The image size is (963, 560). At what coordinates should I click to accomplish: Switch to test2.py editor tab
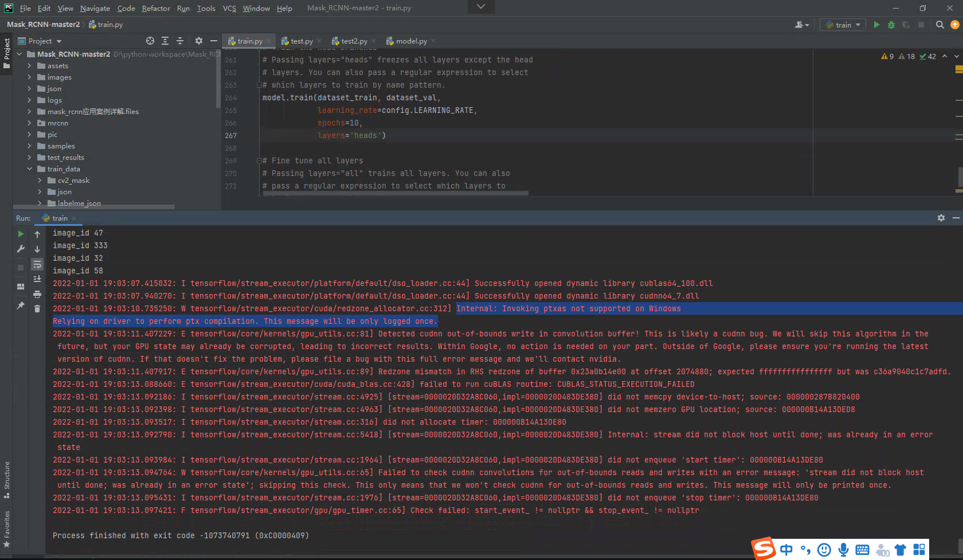[354, 41]
